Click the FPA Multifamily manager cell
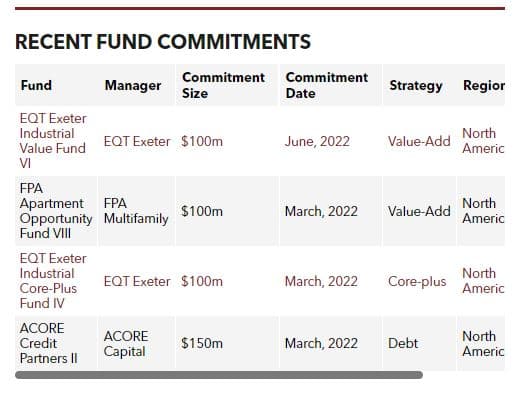This screenshot has width=514, height=406. tap(136, 211)
